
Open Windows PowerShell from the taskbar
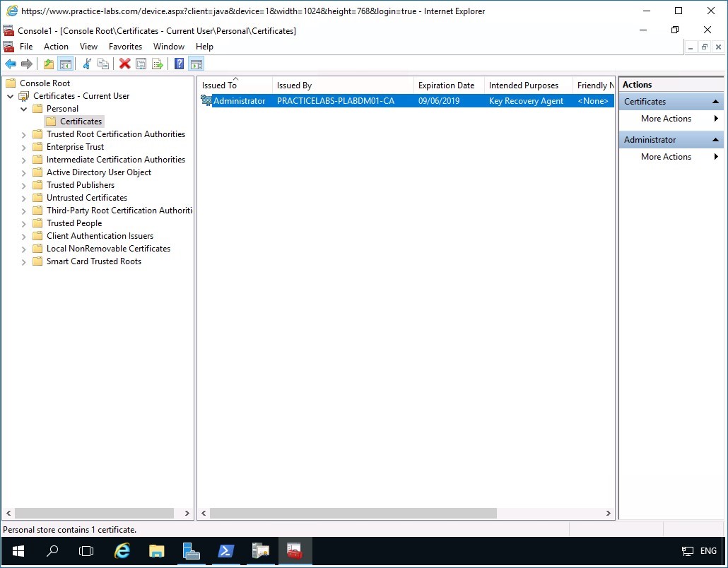[225, 551]
